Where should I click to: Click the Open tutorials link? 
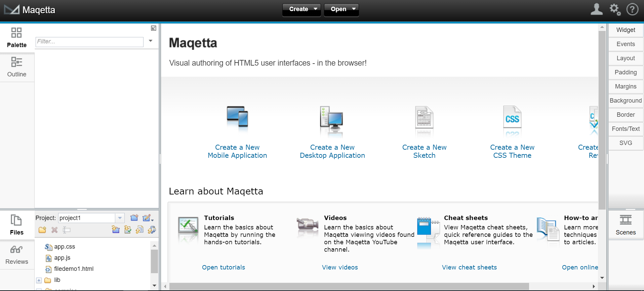(x=224, y=267)
